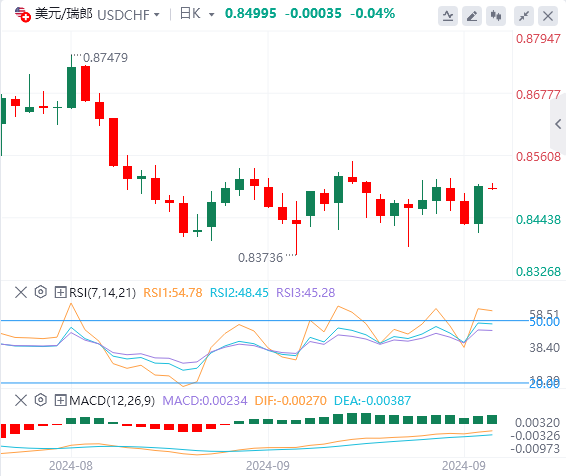This screenshot has height=476, width=566.
Task: Click the 0.86777 axis price
Action: (538, 95)
